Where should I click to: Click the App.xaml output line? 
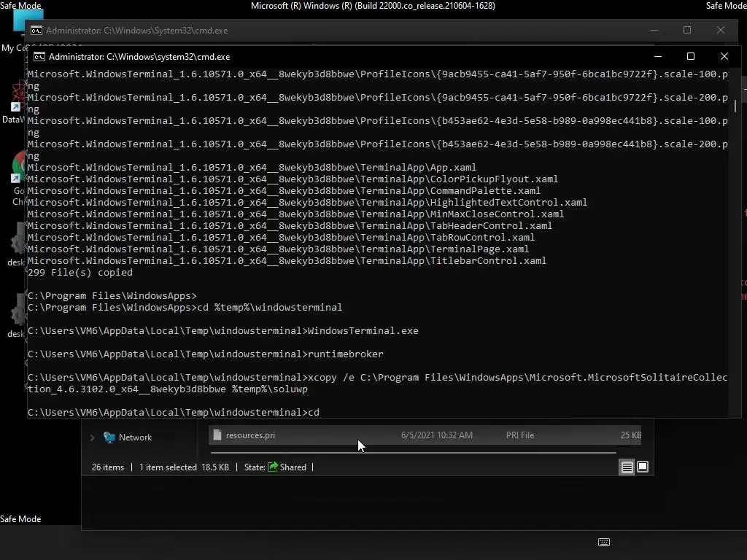point(252,167)
